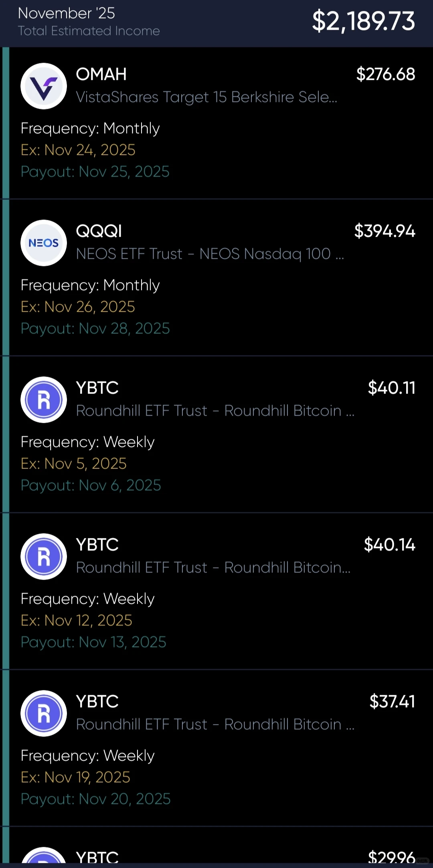Tap Payout: Nov 25, 2025 date line
433x868 pixels.
[95, 172]
